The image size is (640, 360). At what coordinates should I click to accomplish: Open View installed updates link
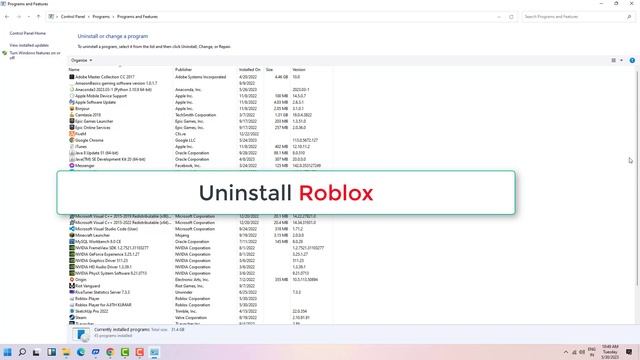tap(29, 45)
